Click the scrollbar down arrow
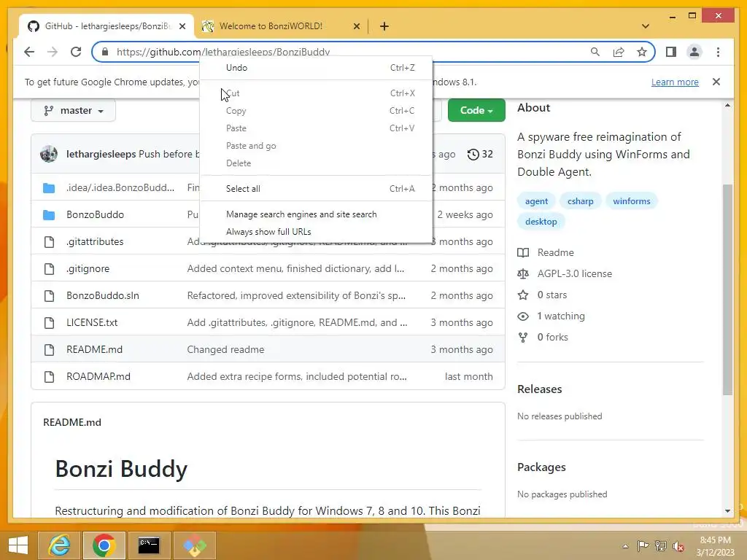747x560 pixels. point(727,511)
